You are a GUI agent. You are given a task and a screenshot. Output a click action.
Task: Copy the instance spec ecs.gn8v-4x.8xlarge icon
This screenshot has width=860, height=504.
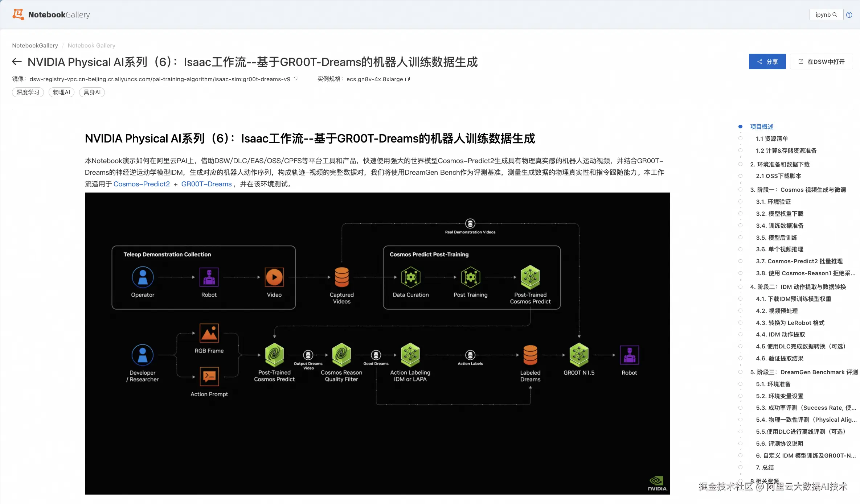pos(408,79)
